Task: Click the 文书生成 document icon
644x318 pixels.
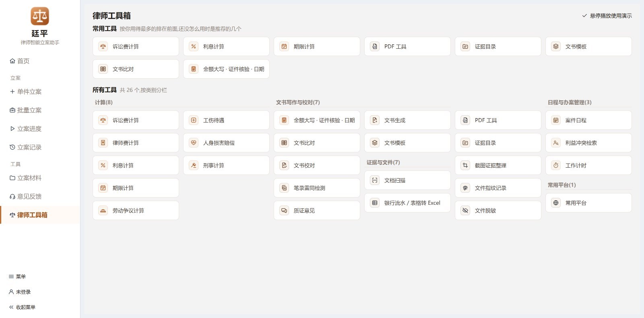Action: 375,120
